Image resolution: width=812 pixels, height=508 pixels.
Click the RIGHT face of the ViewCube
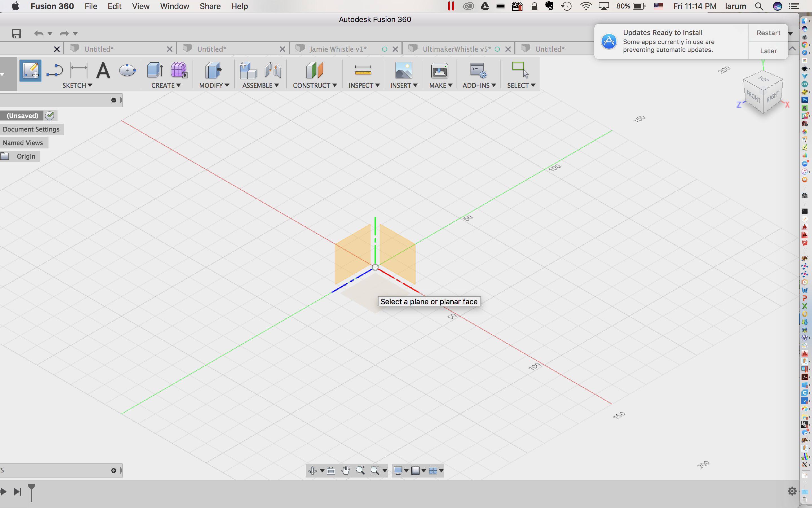click(x=773, y=97)
